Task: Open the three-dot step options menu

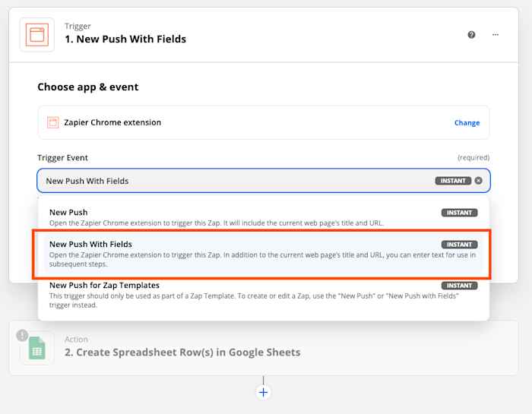Action: tap(496, 35)
